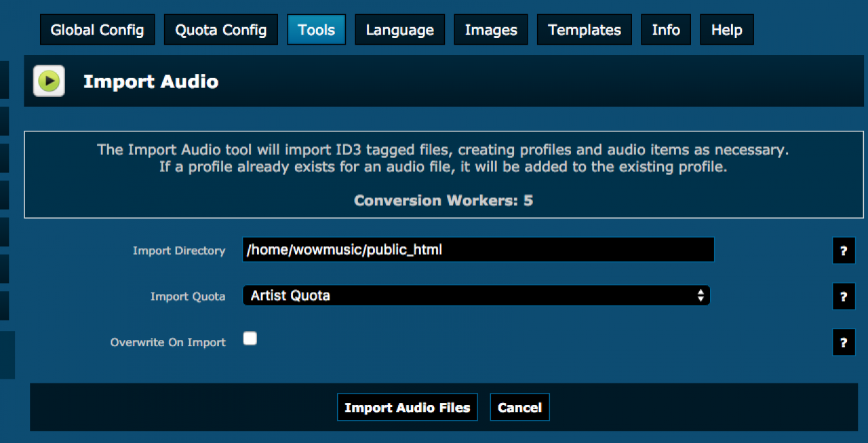
Task: Click the Import Quota label text
Action: coord(187,297)
